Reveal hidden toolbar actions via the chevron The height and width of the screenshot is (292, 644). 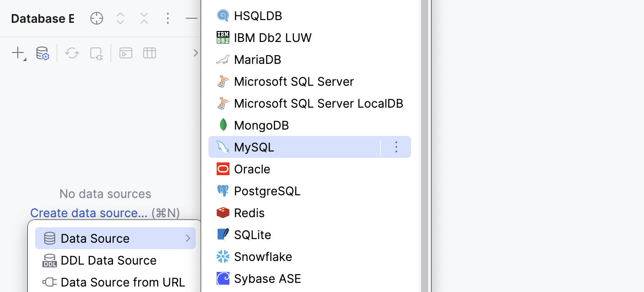[196, 53]
